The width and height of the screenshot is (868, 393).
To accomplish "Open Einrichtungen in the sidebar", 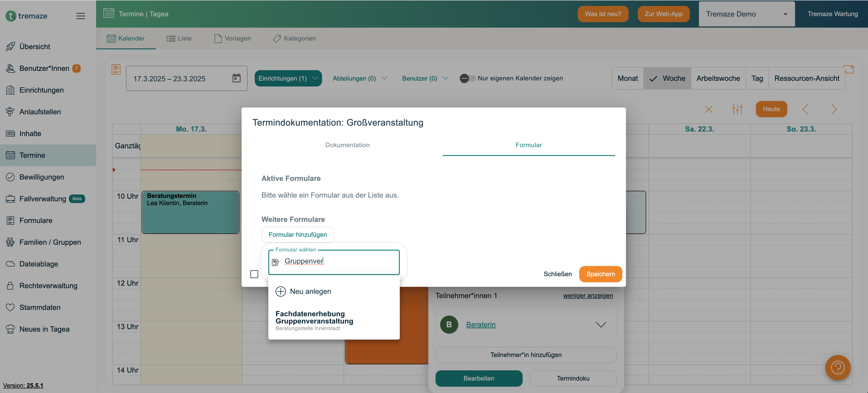I will pos(48,90).
